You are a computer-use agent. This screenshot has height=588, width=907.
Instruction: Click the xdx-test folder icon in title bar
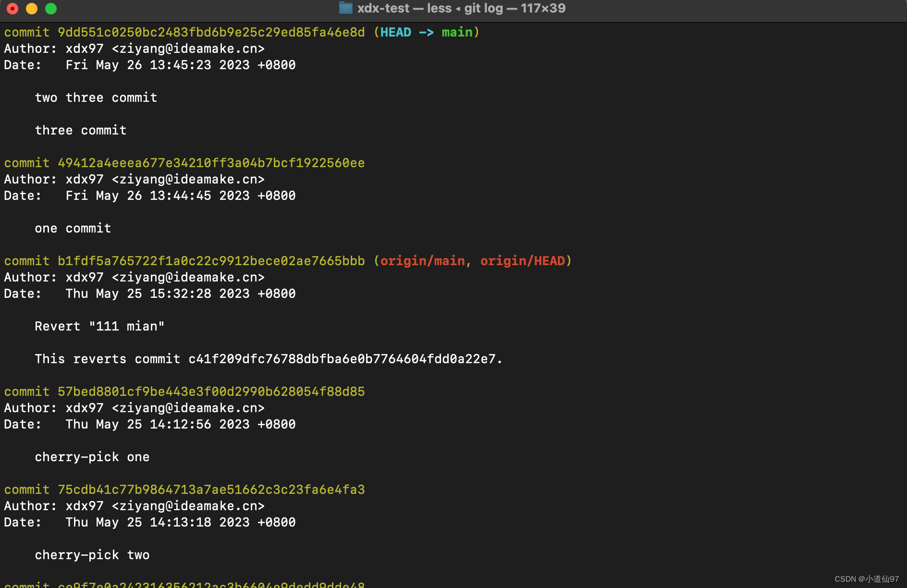coord(345,8)
